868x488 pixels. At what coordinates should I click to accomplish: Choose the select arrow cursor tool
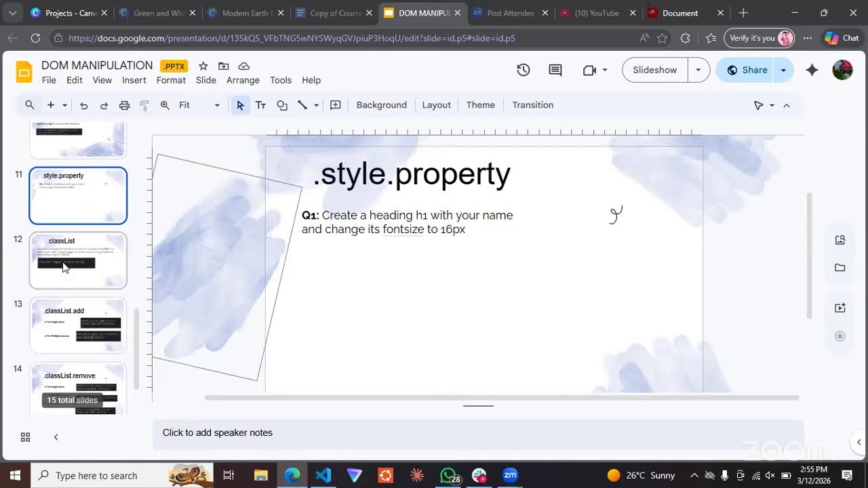[240, 105]
